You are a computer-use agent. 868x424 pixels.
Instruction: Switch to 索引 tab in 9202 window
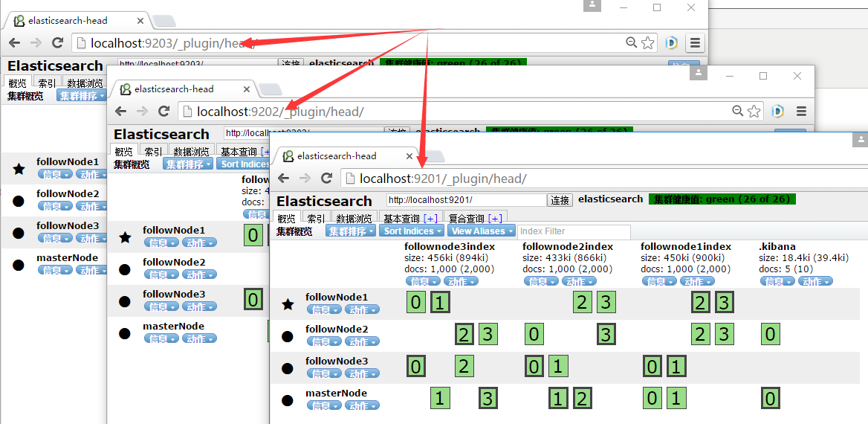coord(153,151)
